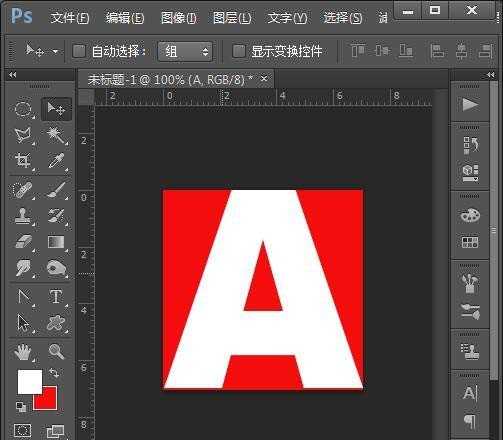This screenshot has width=503, height=440.
Task: Select the Zoom magnifier tool
Action: click(x=56, y=352)
